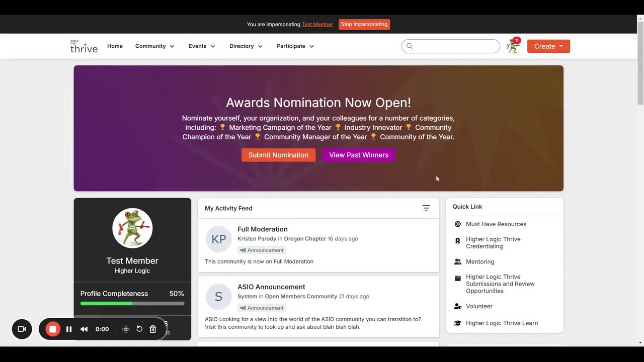Open the Higher Logic Thrive Credentialing link

click(493, 243)
